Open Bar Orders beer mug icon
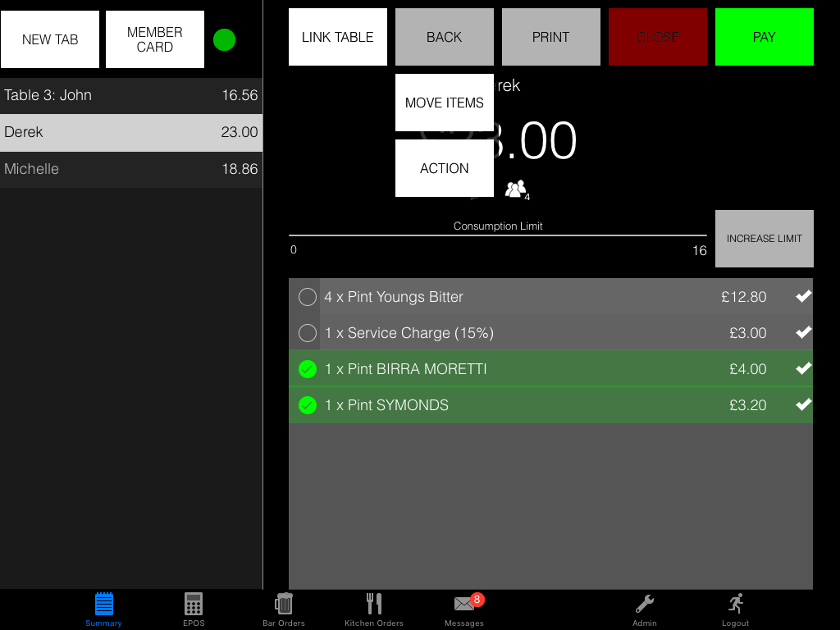Viewport: 840px width, 630px height. [x=284, y=605]
